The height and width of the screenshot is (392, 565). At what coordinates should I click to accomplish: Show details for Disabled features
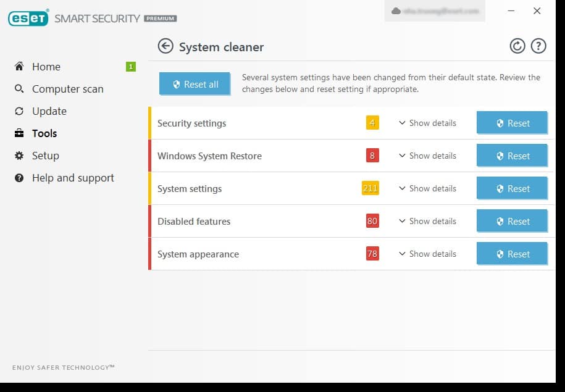[x=427, y=221]
